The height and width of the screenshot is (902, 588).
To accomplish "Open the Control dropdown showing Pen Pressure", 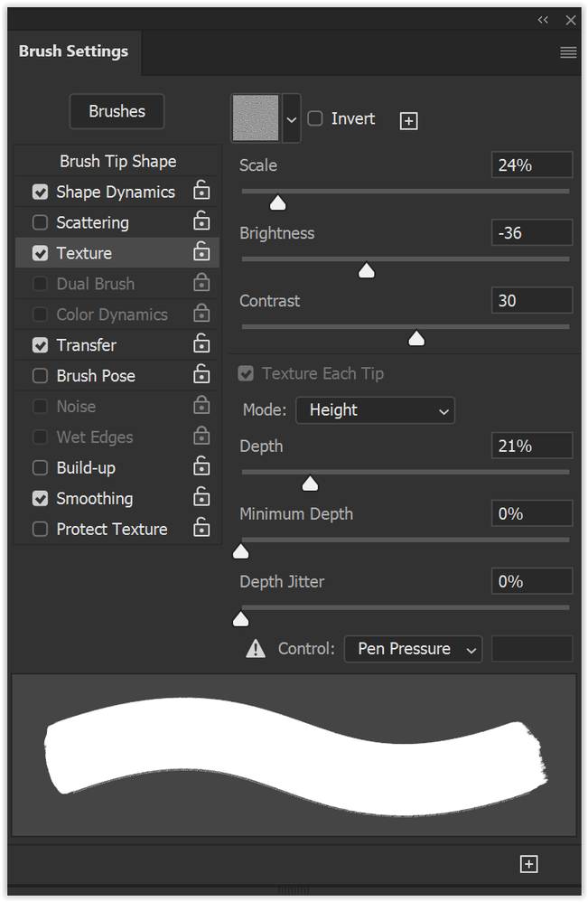I will pyautogui.click(x=413, y=649).
